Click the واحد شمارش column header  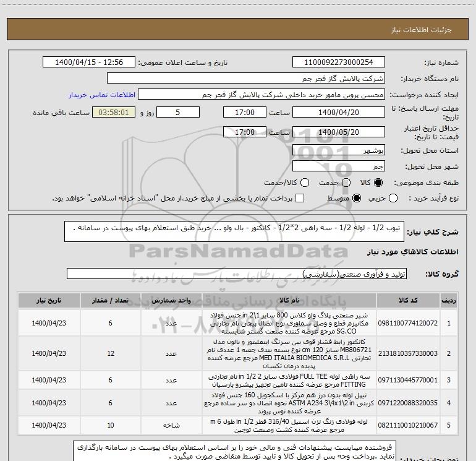[x=171, y=301]
